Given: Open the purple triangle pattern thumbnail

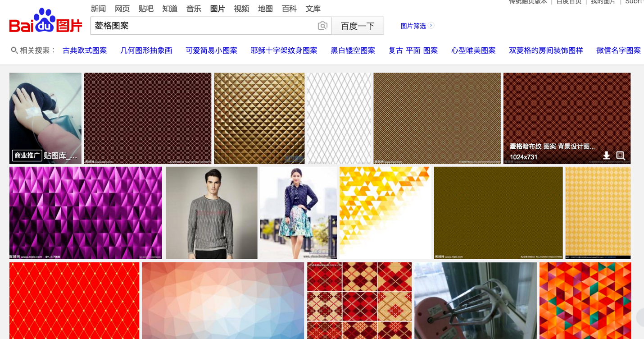Looking at the screenshot, I should 86,213.
